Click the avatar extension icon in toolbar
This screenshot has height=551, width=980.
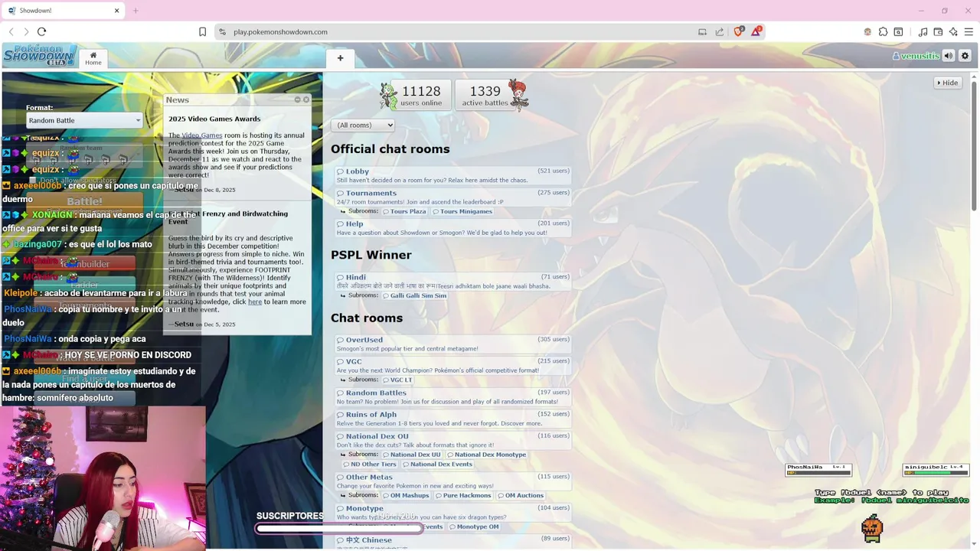[x=867, y=31]
